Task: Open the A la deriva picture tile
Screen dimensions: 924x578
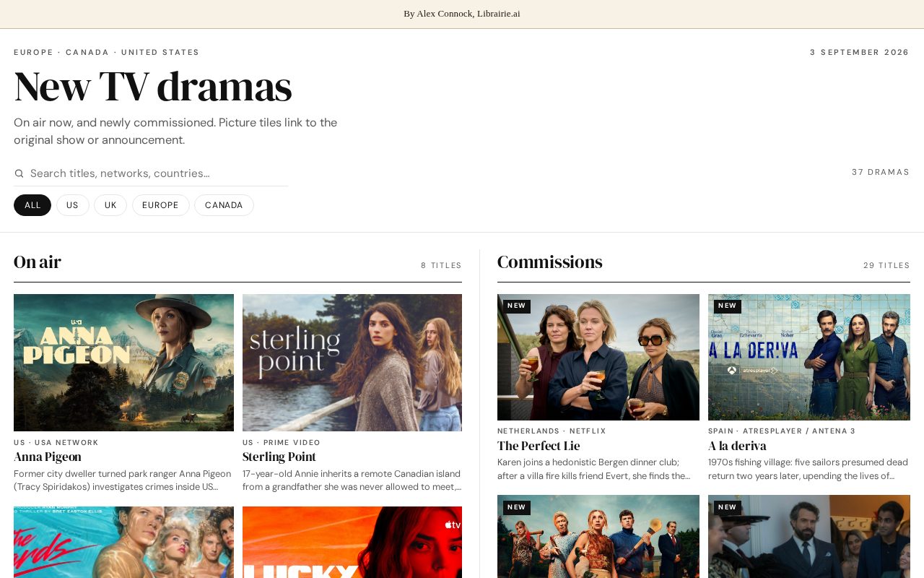Action: tap(809, 357)
